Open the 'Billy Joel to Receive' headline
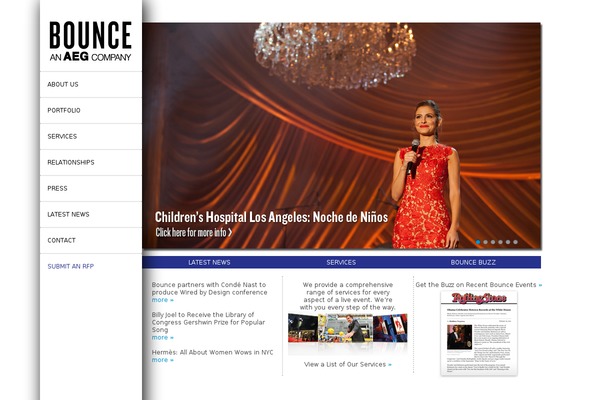 pos(208,322)
